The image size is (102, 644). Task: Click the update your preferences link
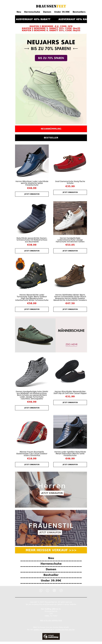[43, 630]
